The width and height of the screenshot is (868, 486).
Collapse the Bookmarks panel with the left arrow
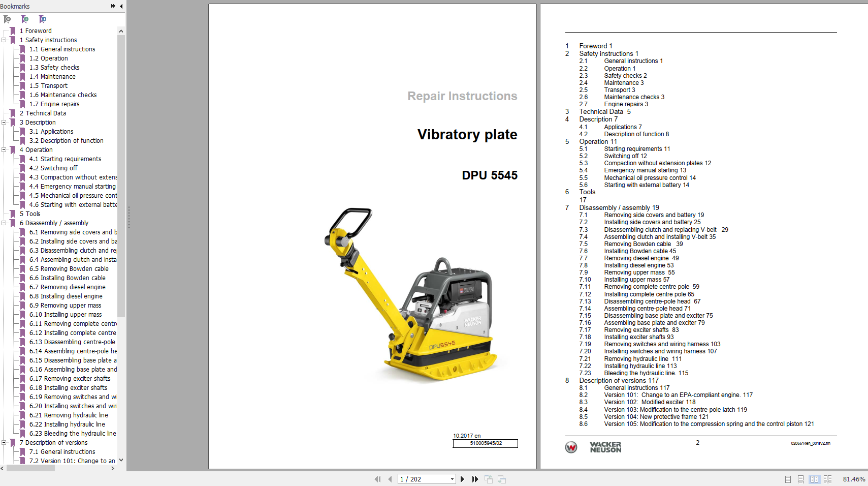(x=121, y=6)
